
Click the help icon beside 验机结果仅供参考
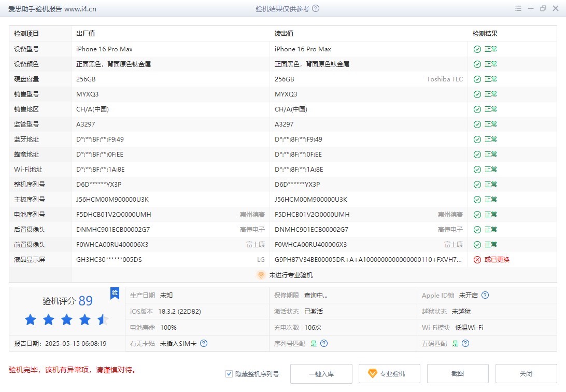[x=316, y=9]
